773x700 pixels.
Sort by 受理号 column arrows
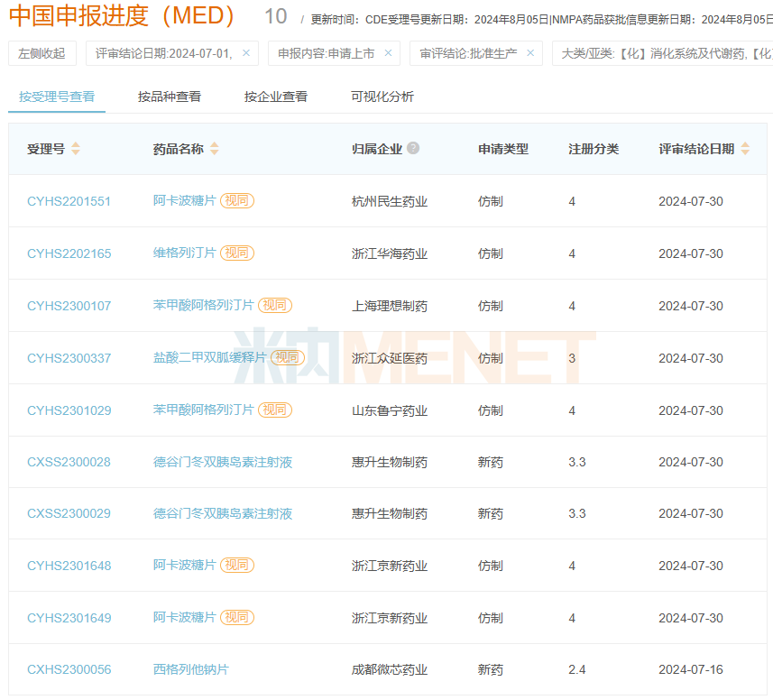76,148
